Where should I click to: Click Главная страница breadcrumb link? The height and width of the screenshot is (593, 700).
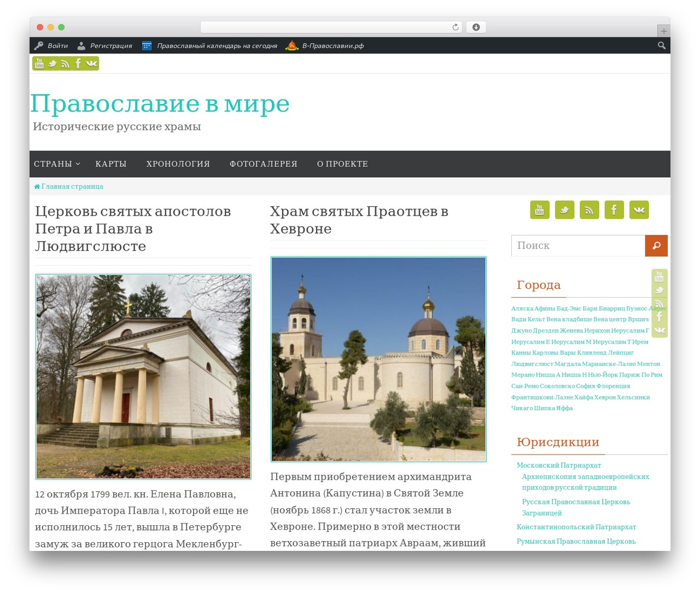point(72,187)
